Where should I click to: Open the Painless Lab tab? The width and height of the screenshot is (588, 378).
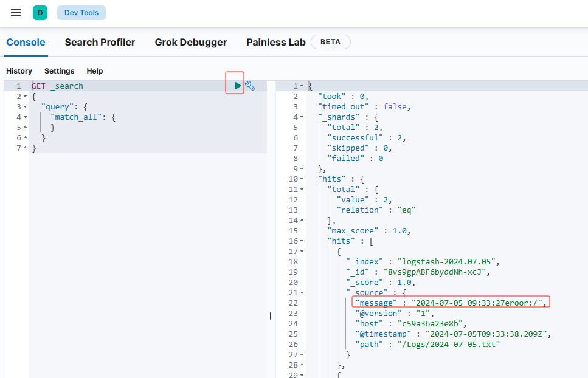276,43
